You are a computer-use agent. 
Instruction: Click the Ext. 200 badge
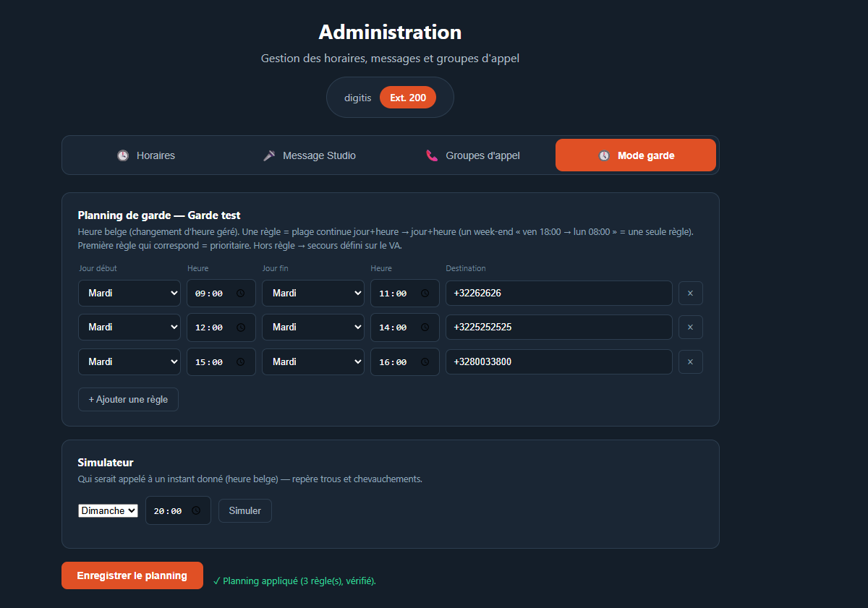point(408,97)
